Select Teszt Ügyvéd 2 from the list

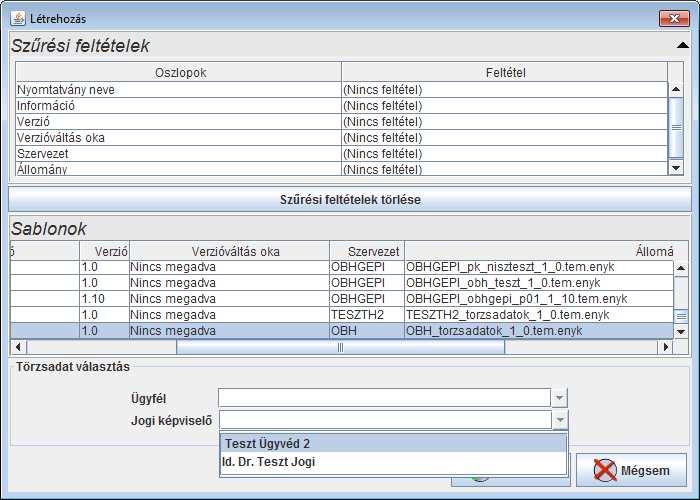pos(393,444)
